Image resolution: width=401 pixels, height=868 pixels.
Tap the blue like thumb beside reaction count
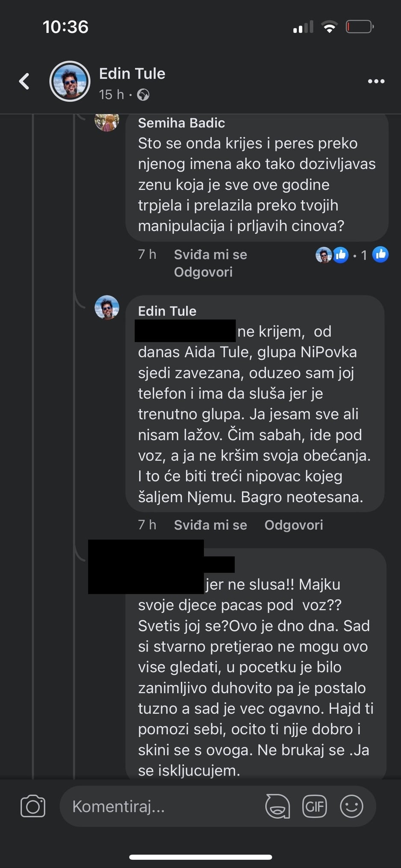(x=380, y=254)
